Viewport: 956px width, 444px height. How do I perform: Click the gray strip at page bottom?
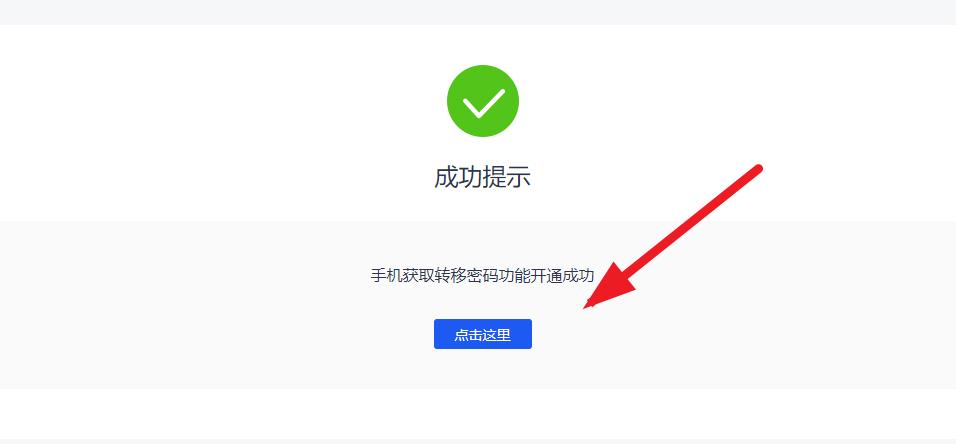478,441
